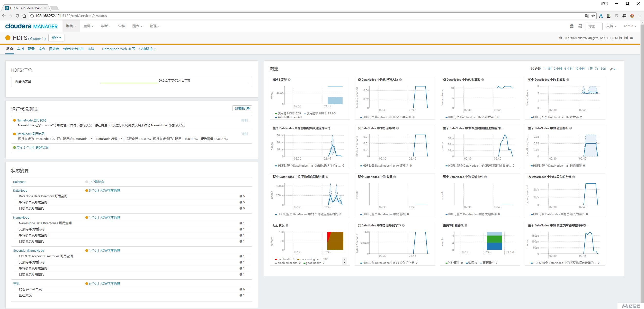The height and width of the screenshot is (309, 644).
Task: Open help icon beside 整个 DataNodes 中的 警报
Action: pos(395,177)
